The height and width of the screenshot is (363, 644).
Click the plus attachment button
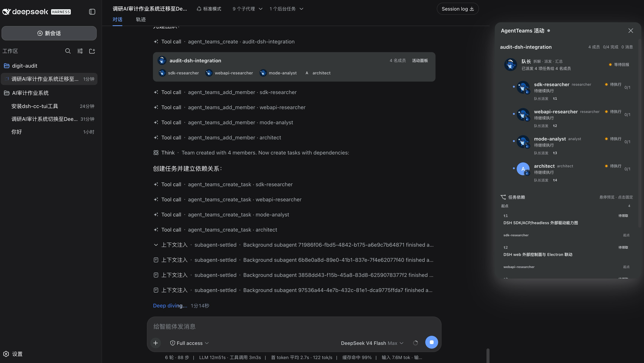pos(155,343)
